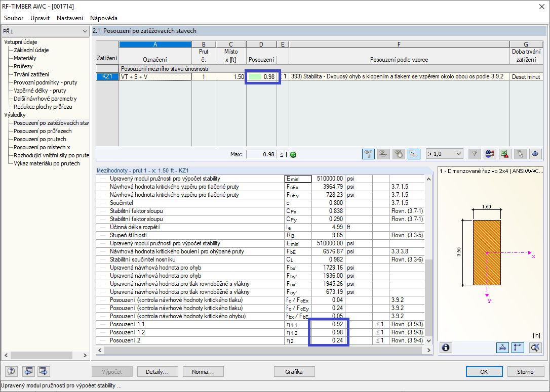Click the Grafika button
This screenshot has width=550, height=392.
(294, 372)
